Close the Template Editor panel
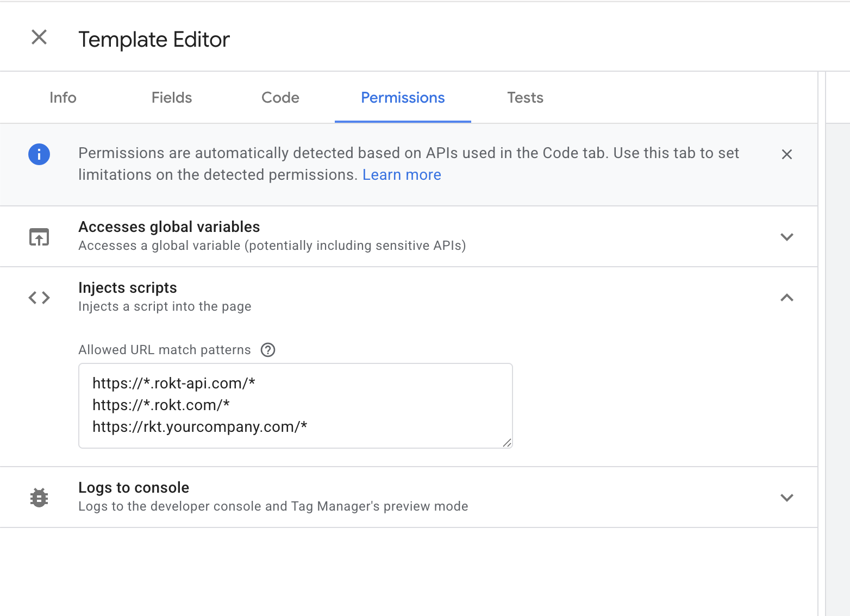The image size is (850, 616). [39, 37]
